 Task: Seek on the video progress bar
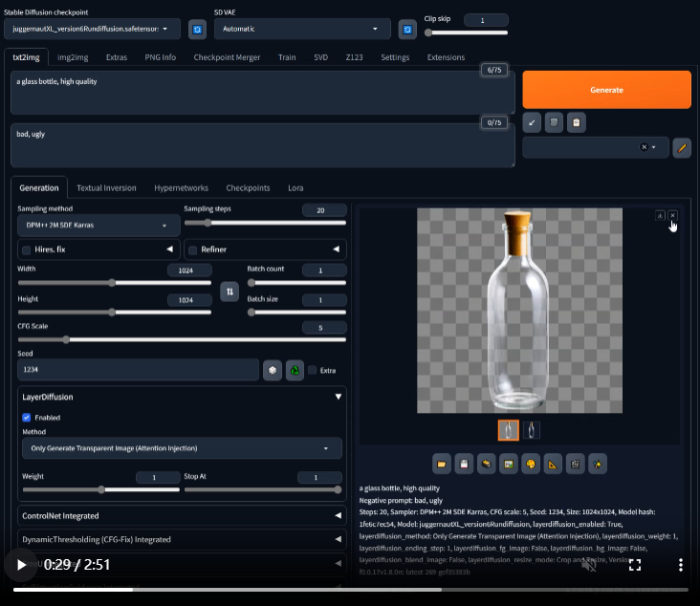(350, 590)
